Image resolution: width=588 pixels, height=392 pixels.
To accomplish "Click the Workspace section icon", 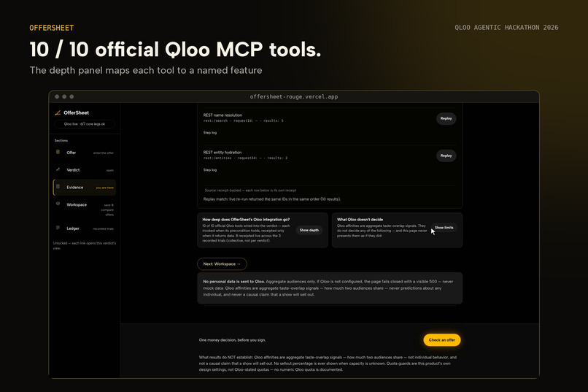I will pyautogui.click(x=58, y=204).
